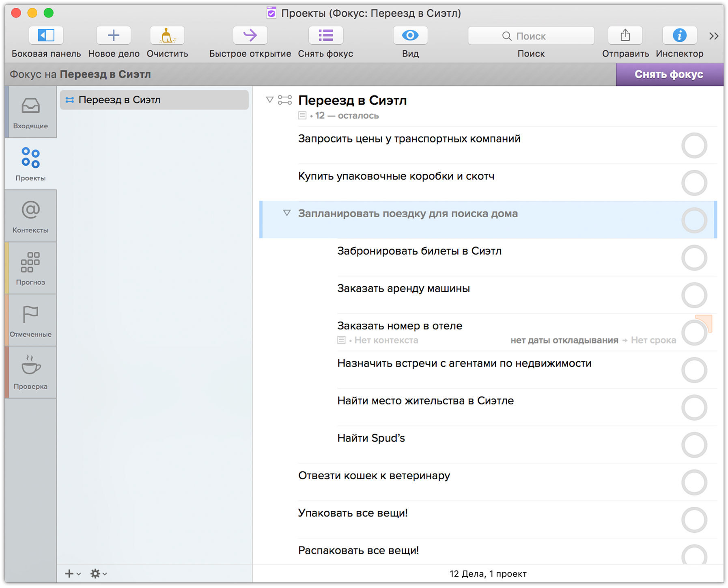Select task Найти место жительства в Сиэтле
Viewport: 728px width, 588px height.
[x=425, y=400]
